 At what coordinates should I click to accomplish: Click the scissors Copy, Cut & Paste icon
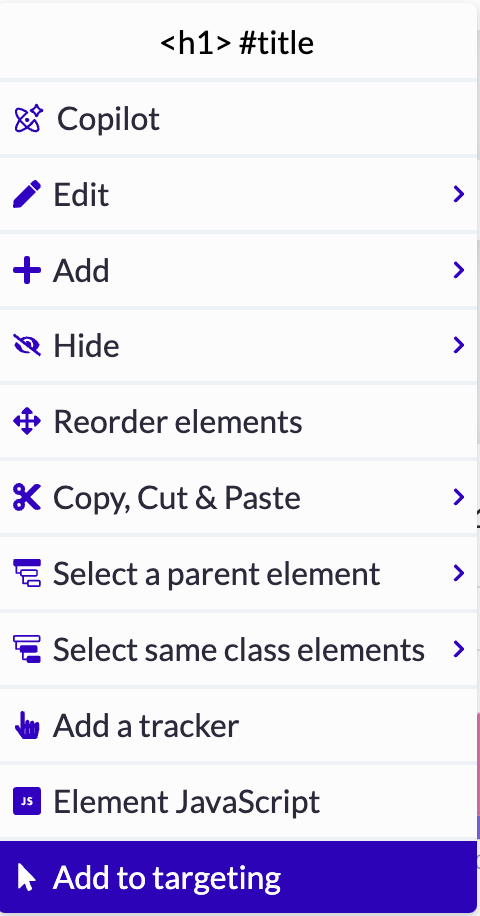tap(27, 497)
